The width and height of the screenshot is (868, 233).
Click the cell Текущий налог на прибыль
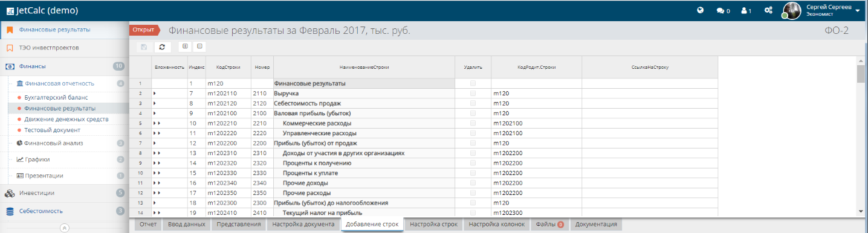tap(364, 212)
